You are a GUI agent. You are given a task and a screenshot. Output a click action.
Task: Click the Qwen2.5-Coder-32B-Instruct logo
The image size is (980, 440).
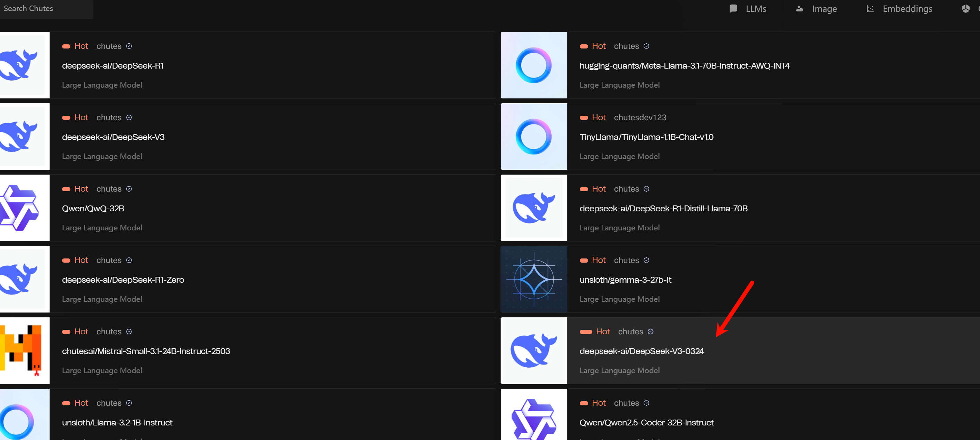(x=534, y=415)
